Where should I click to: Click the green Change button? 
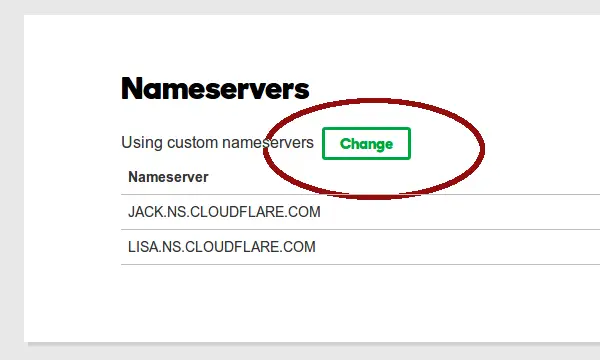pos(366,143)
